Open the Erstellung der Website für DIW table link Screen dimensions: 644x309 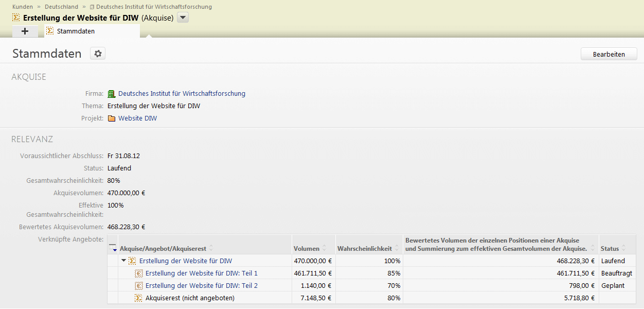(186, 261)
